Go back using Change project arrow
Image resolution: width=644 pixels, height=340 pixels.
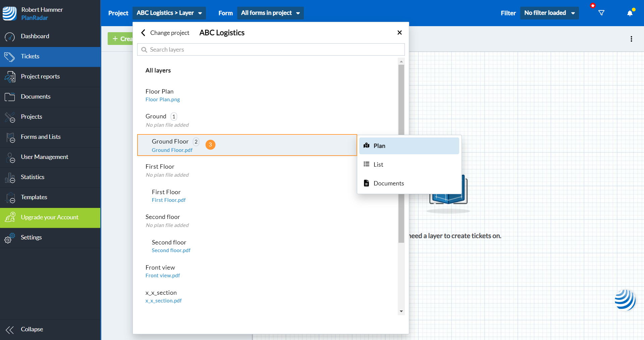(x=144, y=33)
